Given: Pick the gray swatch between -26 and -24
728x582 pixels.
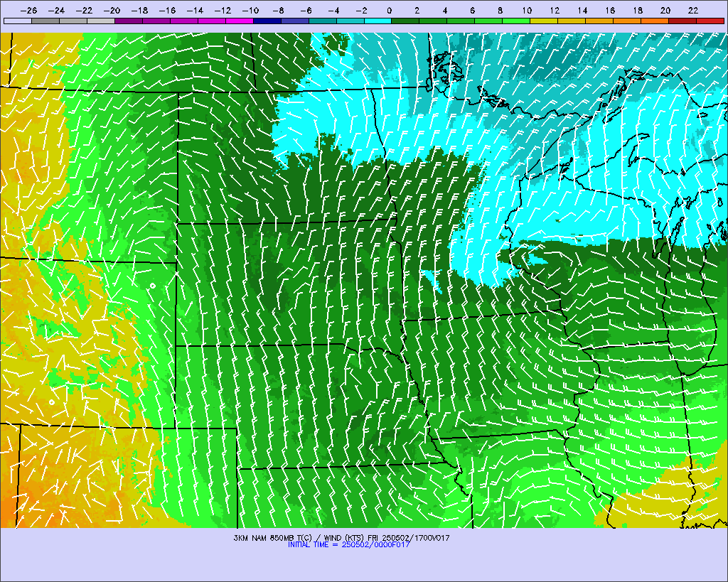Looking at the screenshot, I should 45,21.
